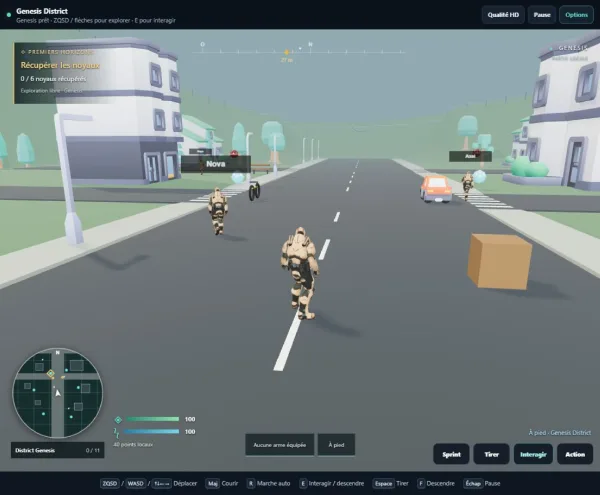Click the F Descendre key hint
Viewport: 600px width, 495px height.
coord(436,484)
